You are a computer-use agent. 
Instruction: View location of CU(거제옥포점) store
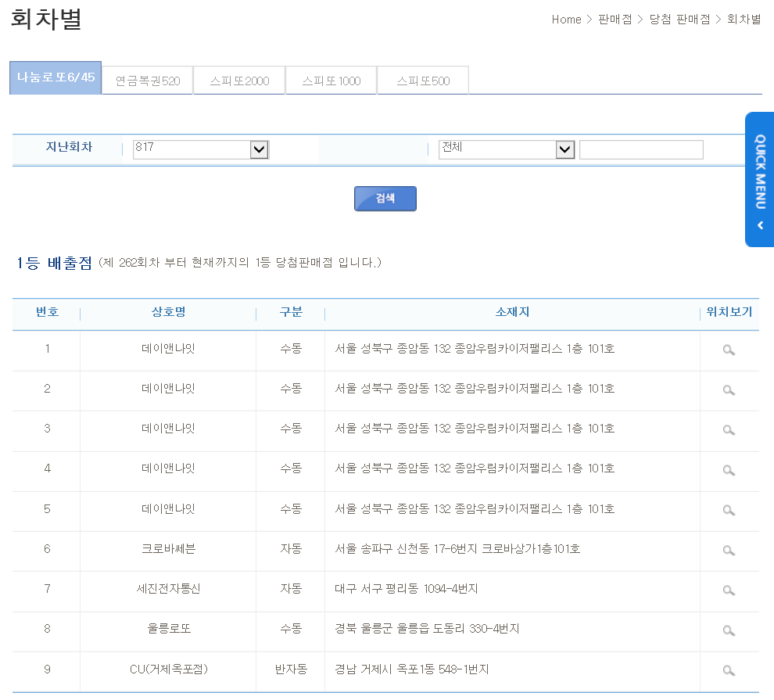[729, 670]
